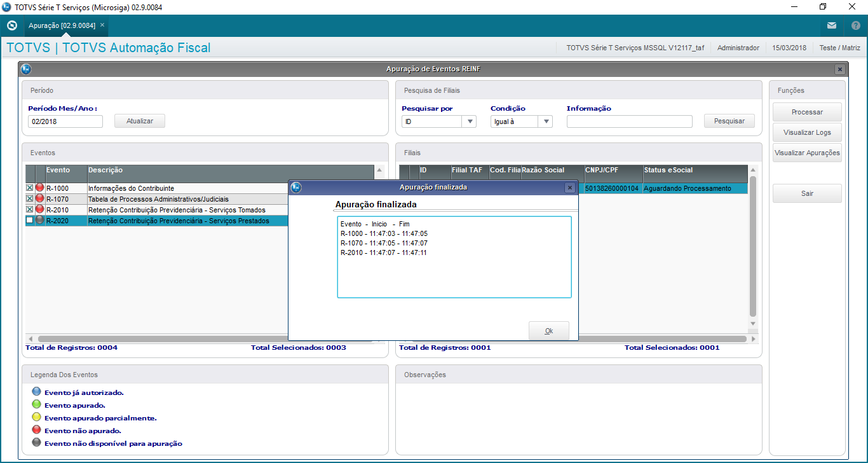Click the Atualizar button
Viewport: 868px width, 463px height.
click(140, 121)
